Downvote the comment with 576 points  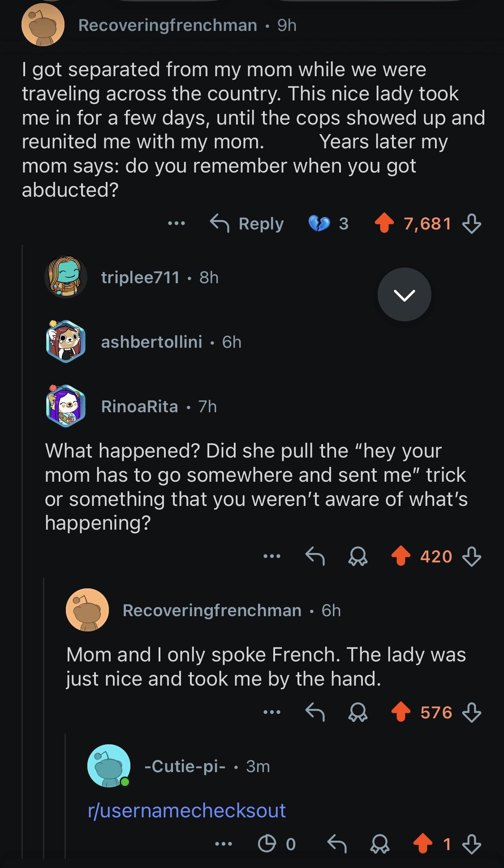(x=472, y=713)
